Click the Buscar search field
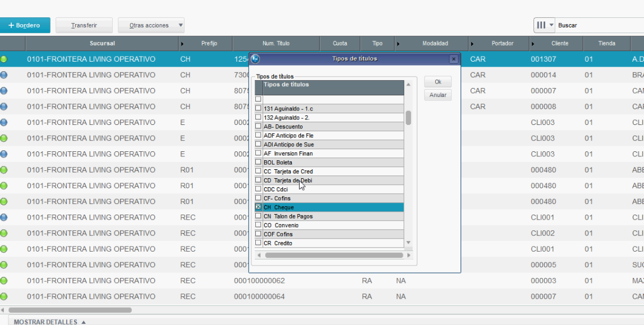 [600, 25]
